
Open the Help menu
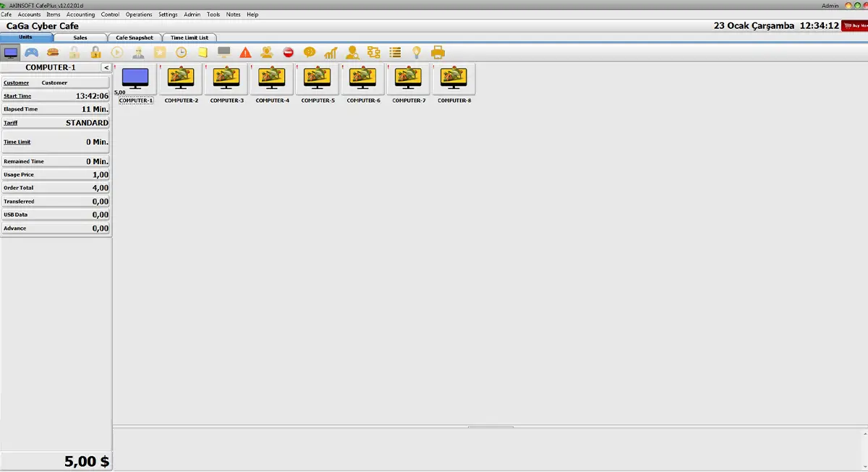pos(252,14)
